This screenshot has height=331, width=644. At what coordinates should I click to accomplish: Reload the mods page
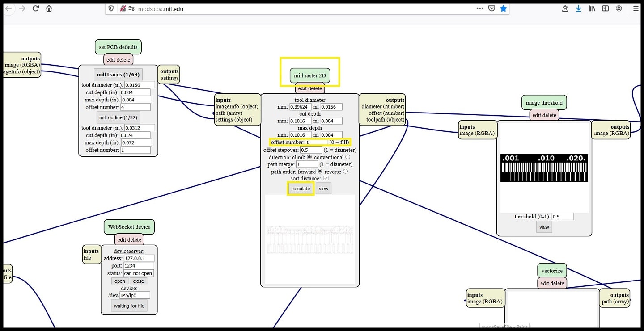36,8
